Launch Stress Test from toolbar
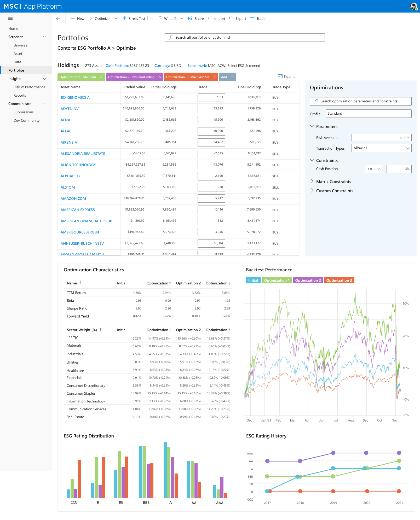 point(134,19)
